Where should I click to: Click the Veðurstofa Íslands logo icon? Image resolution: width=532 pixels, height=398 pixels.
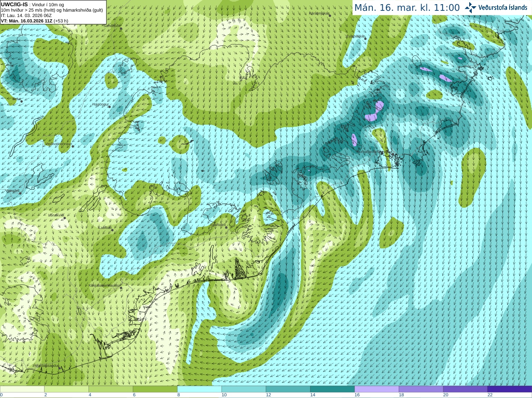click(470, 7)
